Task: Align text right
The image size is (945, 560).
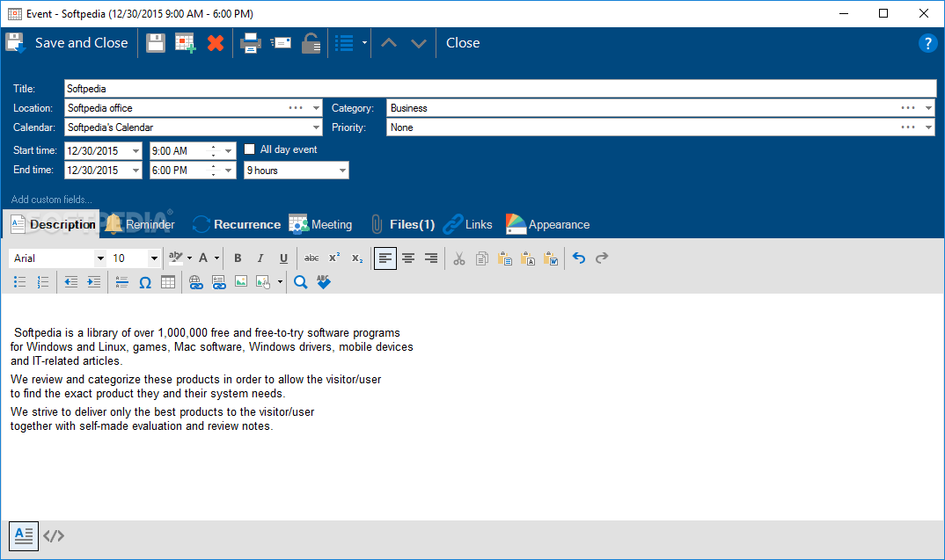Action: (x=431, y=258)
